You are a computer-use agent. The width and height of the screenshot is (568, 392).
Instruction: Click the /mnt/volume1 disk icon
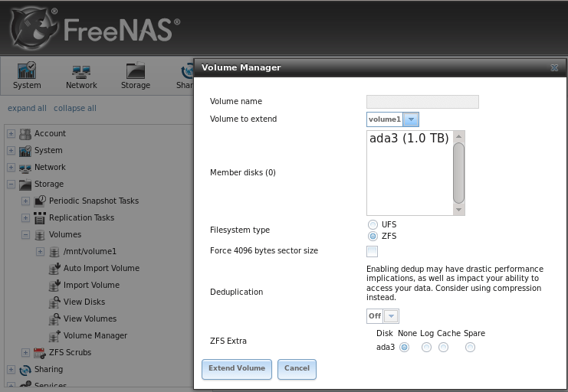pos(54,252)
